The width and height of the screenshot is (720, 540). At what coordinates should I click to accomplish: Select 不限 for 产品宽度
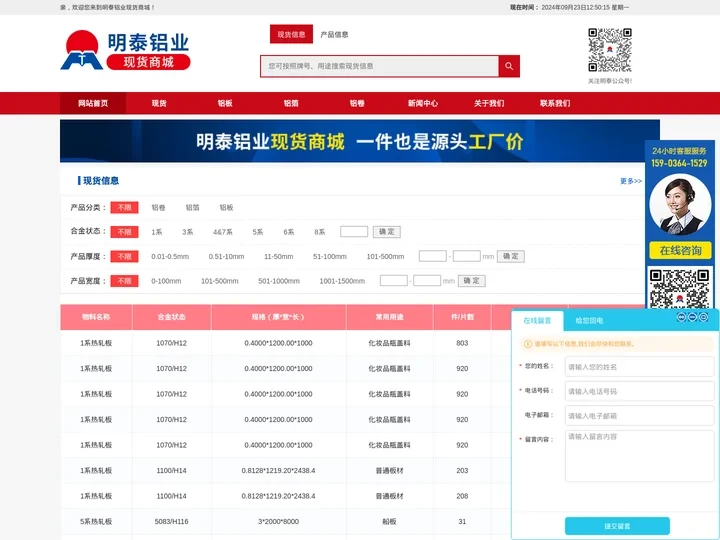[124, 281]
